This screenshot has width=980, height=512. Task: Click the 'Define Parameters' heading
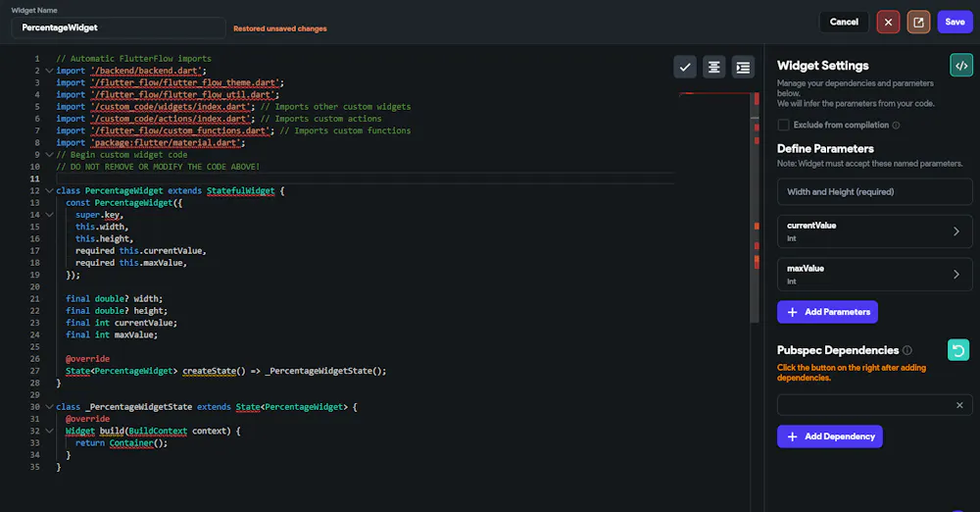pyautogui.click(x=825, y=149)
